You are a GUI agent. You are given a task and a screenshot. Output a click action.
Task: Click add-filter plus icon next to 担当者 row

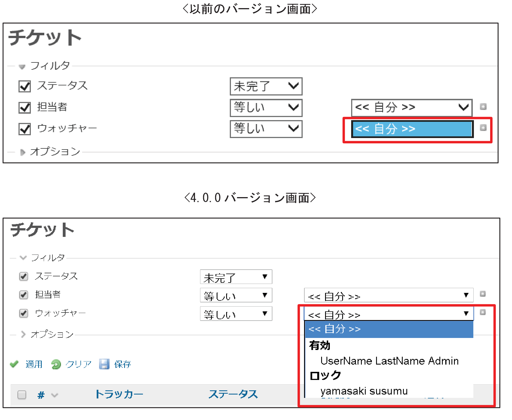[483, 294]
